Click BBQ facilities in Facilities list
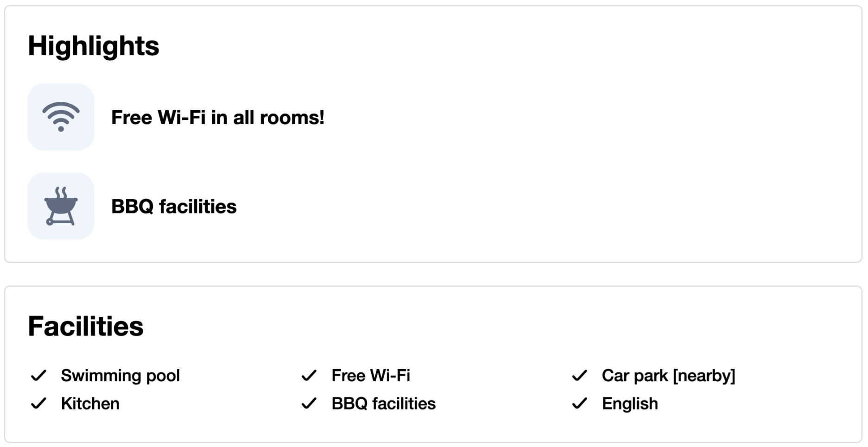This screenshot has height=447, width=868. pyautogui.click(x=383, y=403)
